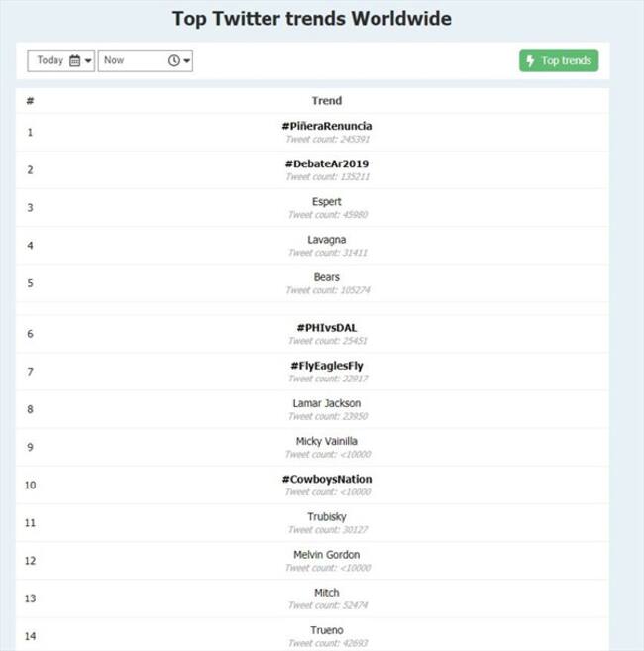Viewport: 644px width, 651px height.
Task: Select the Espert trend
Action: tap(326, 202)
